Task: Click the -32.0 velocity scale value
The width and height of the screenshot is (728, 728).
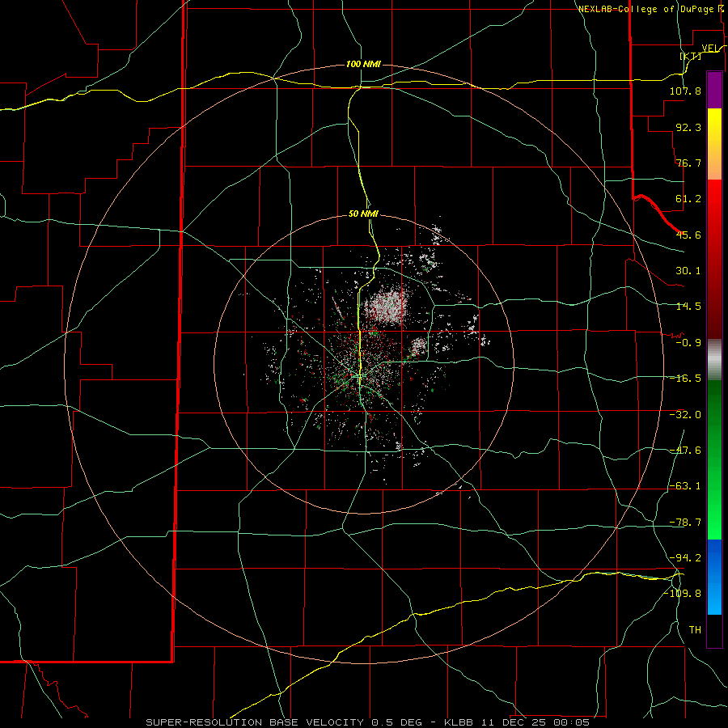Action: click(685, 415)
